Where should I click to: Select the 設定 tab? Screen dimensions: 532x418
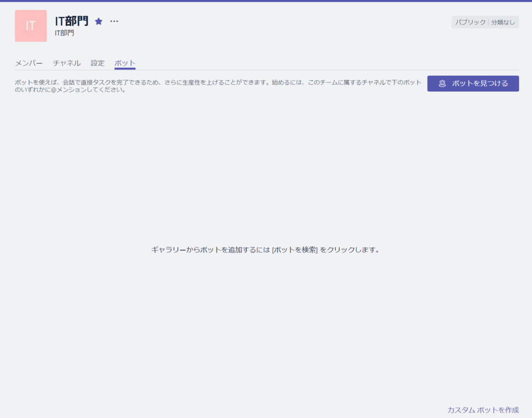tap(98, 62)
